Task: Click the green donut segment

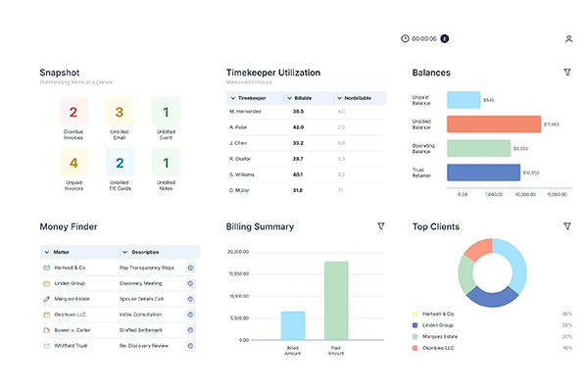Action: point(465,275)
